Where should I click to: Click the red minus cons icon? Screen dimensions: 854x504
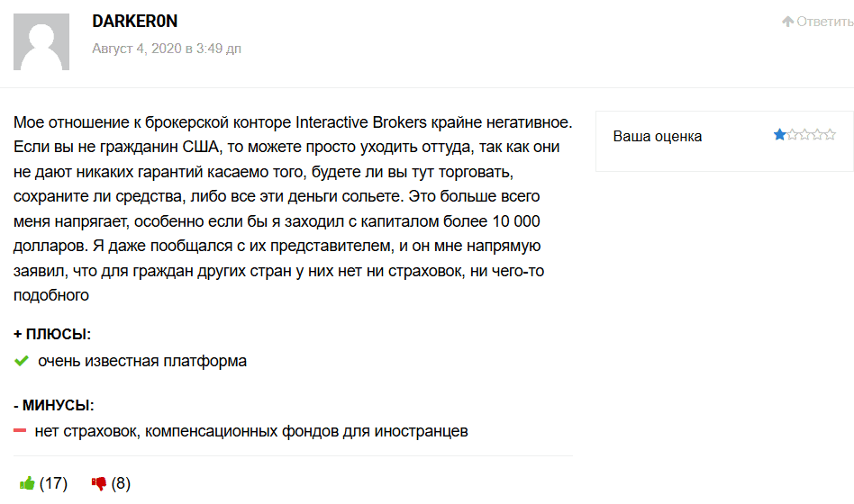coord(21,431)
